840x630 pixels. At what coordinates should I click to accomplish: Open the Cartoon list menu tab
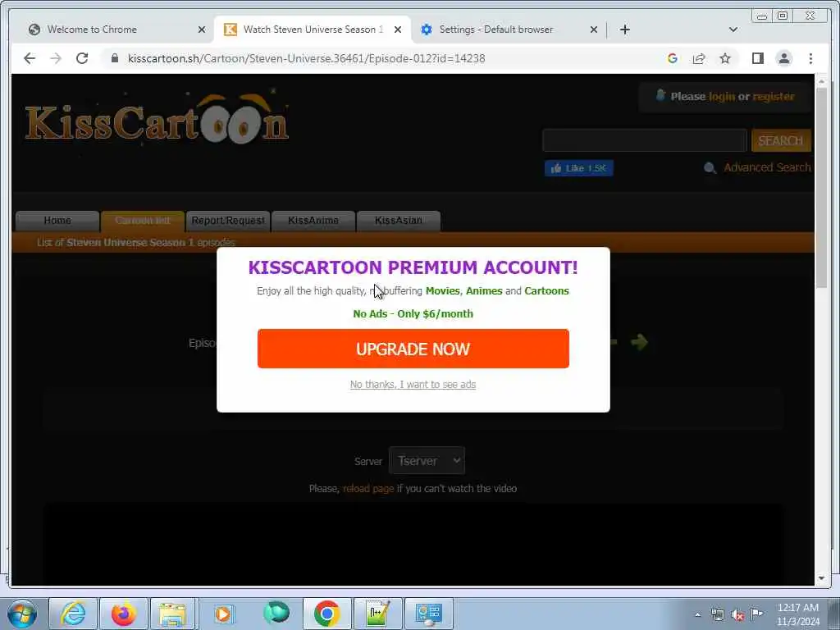(x=143, y=221)
